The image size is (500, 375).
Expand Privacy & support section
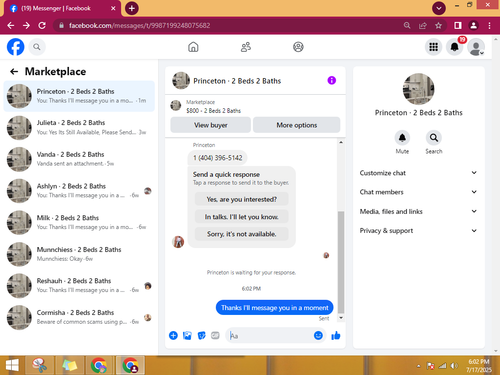click(418, 231)
